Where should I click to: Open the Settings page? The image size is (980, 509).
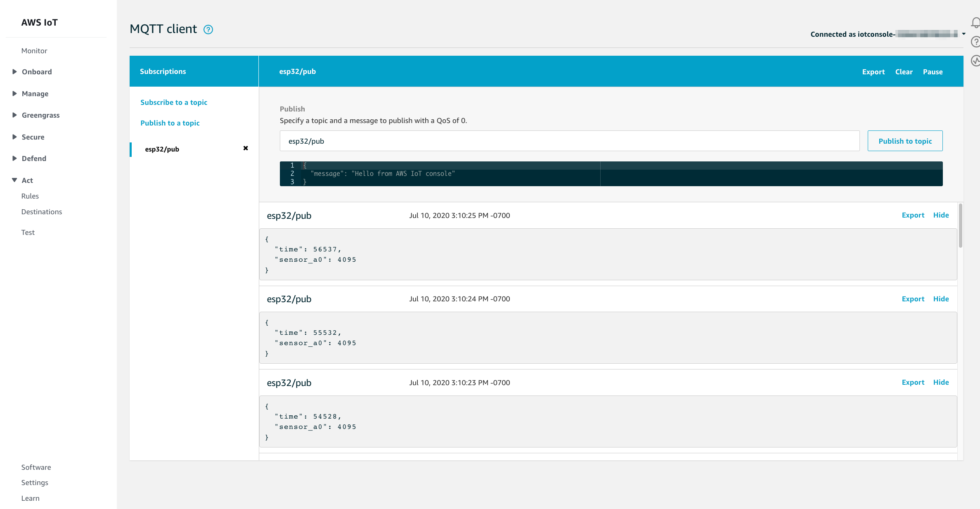[x=35, y=483]
